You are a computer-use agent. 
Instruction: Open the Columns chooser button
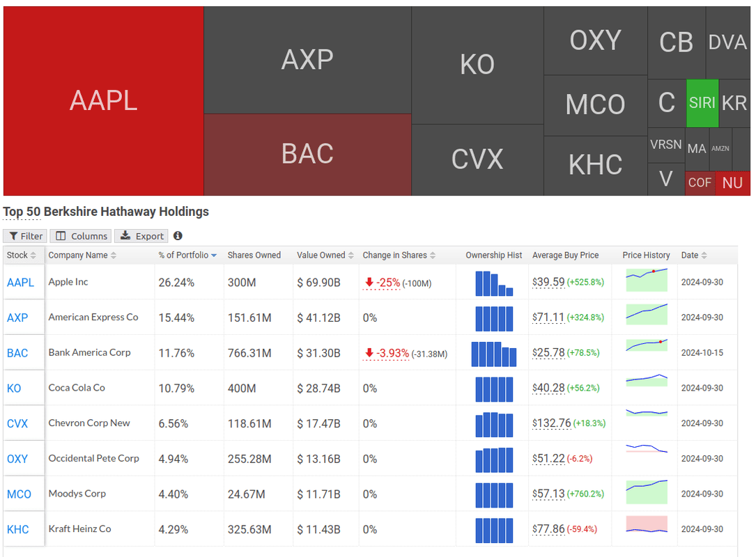coord(81,236)
